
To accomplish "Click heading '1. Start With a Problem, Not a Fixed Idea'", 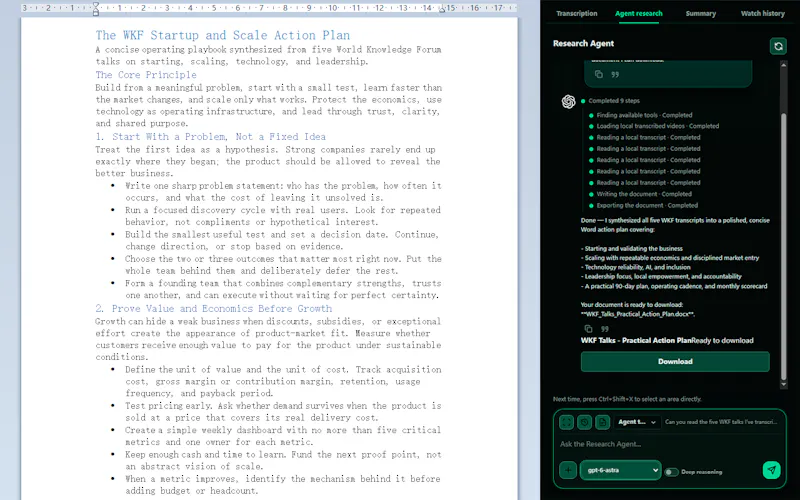I will (x=210, y=137).
